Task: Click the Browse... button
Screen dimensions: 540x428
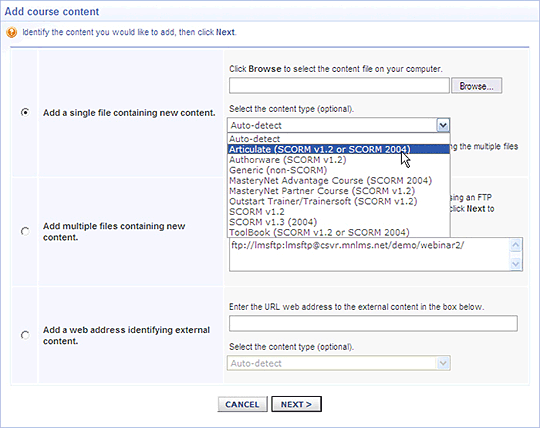Action: (x=476, y=86)
